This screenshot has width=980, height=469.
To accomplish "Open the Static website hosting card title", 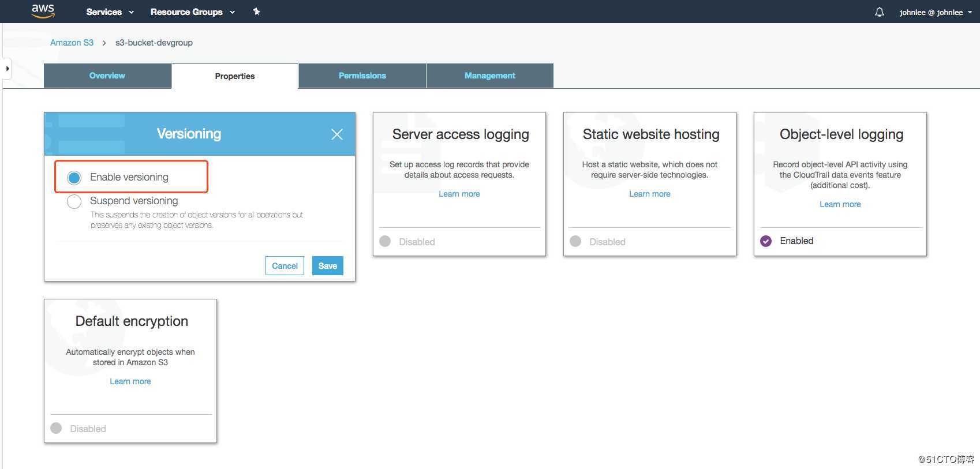I will pyautogui.click(x=651, y=134).
